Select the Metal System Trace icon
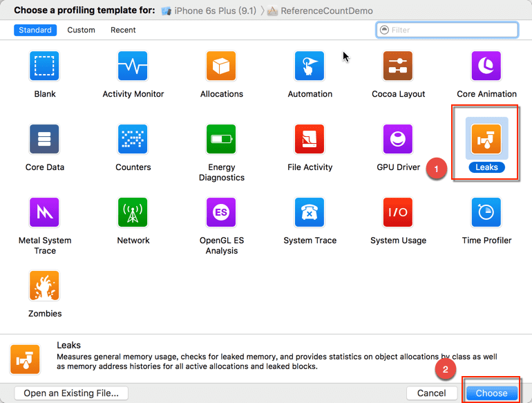The width and height of the screenshot is (532, 403). click(44, 212)
